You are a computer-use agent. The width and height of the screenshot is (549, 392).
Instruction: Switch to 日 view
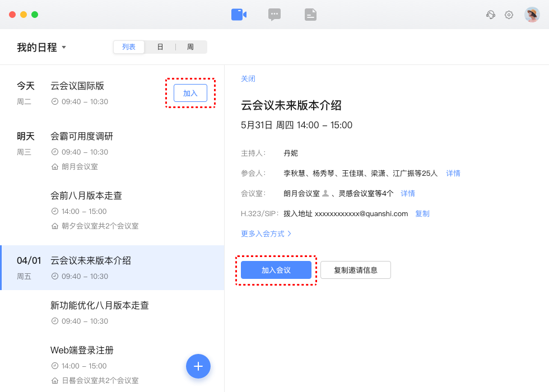pyautogui.click(x=160, y=47)
